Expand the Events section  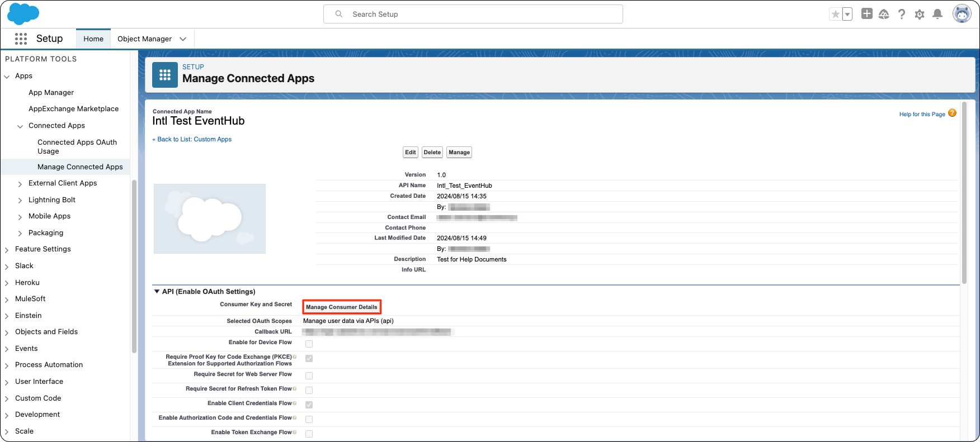(7, 349)
